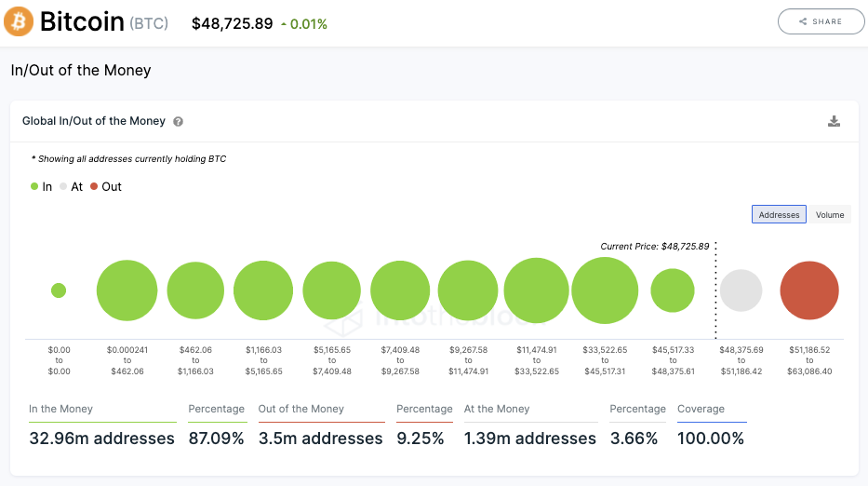The height and width of the screenshot is (486, 868).
Task: Select the $1,166.03 to $5,165.65 bubble
Action: (x=263, y=290)
